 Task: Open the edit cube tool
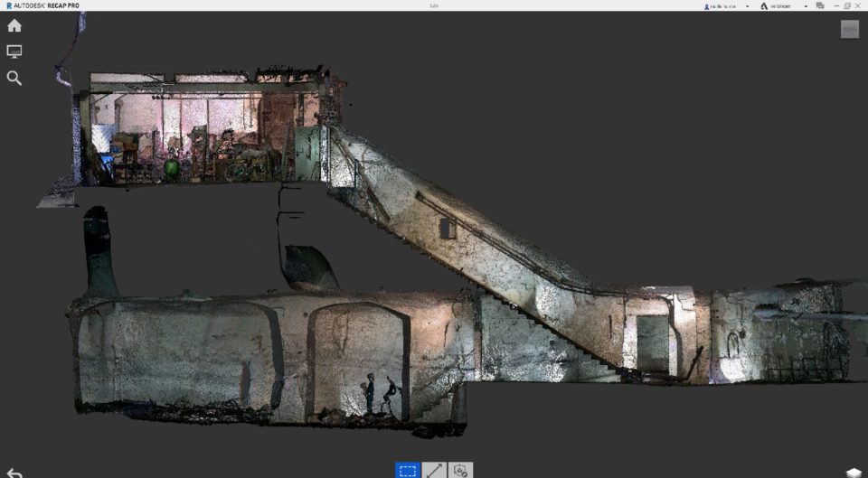(460, 470)
